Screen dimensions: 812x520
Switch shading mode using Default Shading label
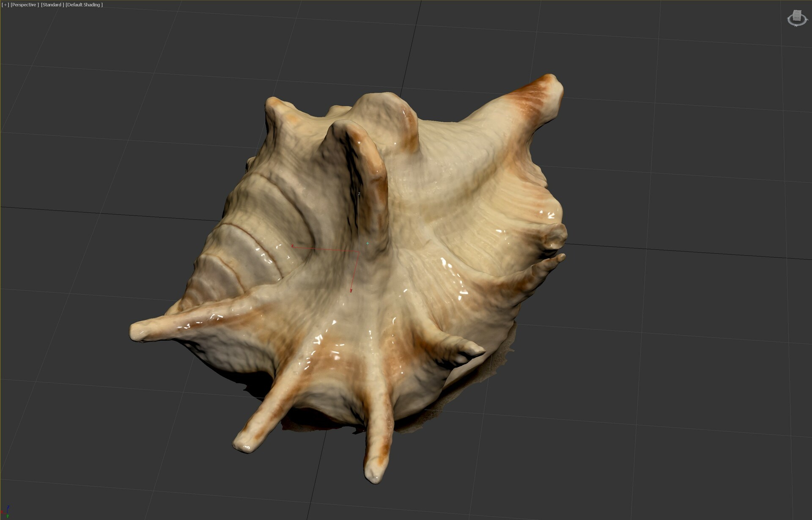click(x=84, y=5)
